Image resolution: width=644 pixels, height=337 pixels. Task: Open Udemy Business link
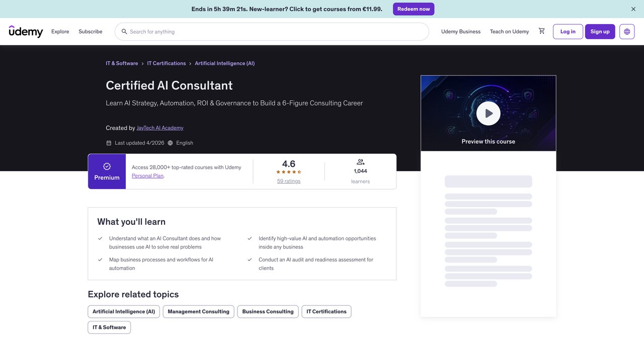point(461,32)
